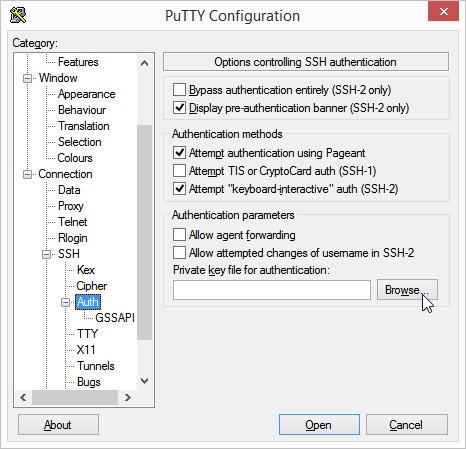Viewport: 466px width, 449px height.
Task: Click the Open button
Action: coord(319,425)
